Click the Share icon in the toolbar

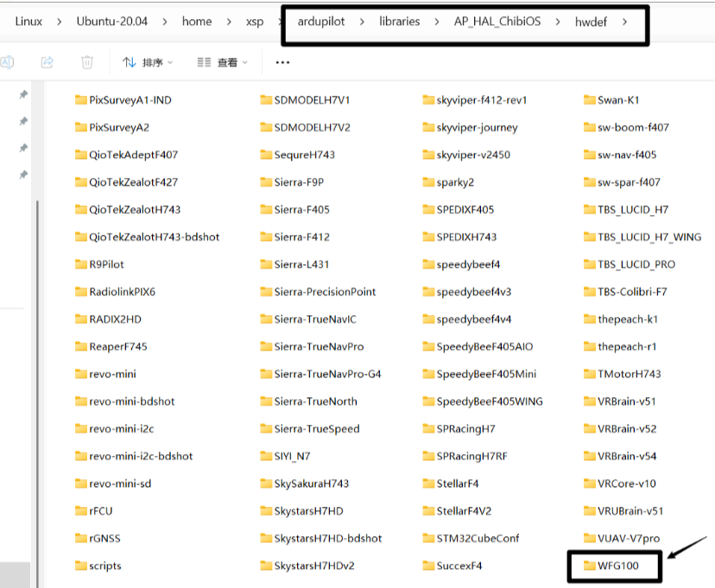click(47, 62)
